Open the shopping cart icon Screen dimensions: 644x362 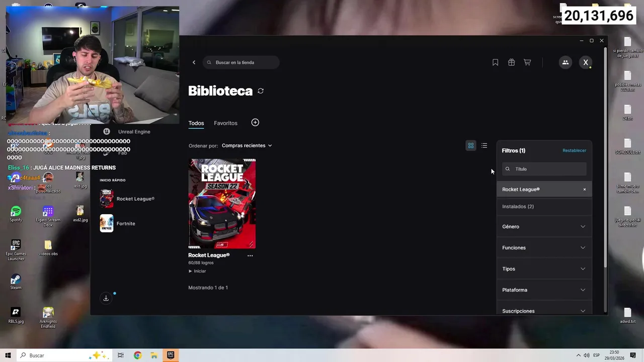(527, 62)
